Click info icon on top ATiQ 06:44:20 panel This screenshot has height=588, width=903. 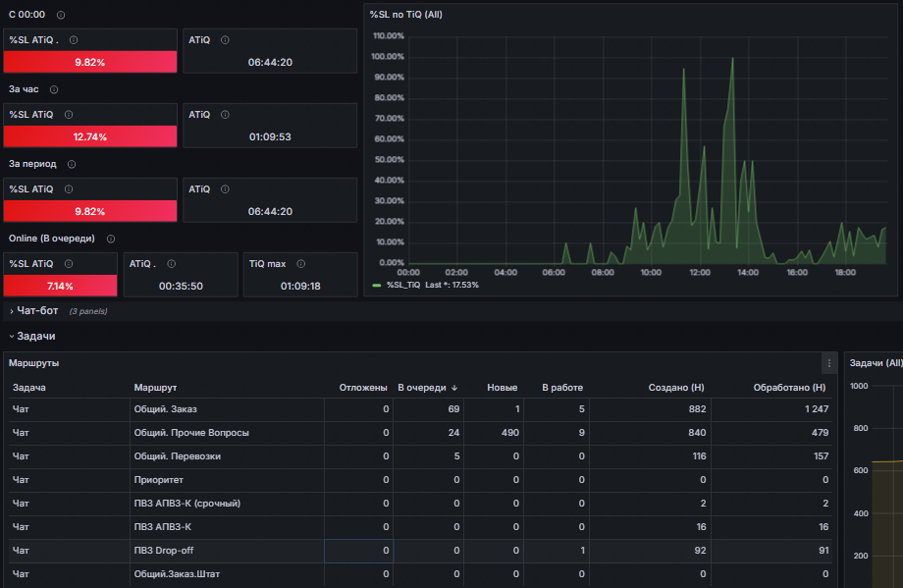point(225,39)
